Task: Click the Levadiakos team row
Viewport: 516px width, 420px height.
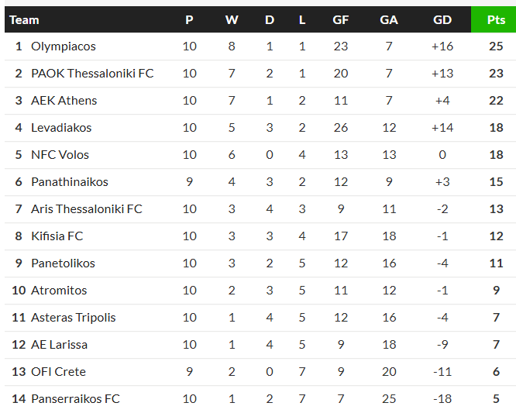Action: tap(61, 128)
